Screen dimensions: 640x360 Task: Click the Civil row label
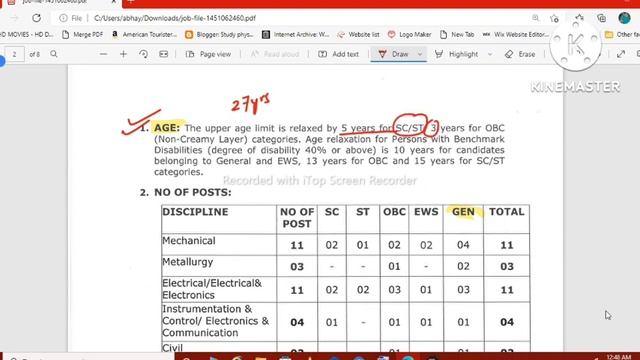click(172, 348)
